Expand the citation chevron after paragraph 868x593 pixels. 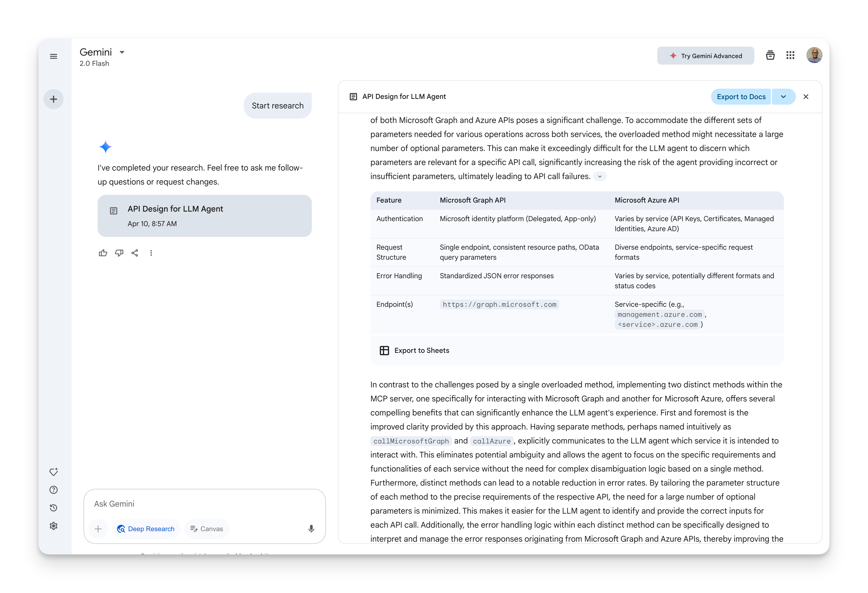(x=600, y=176)
